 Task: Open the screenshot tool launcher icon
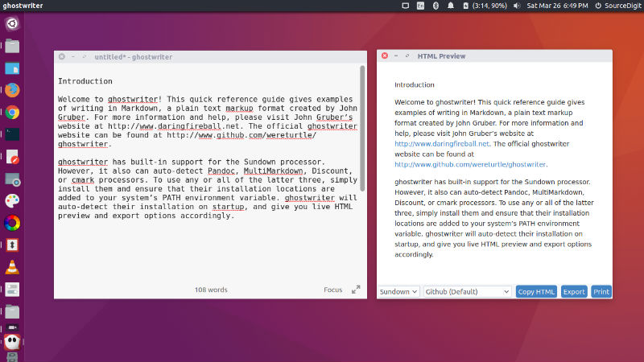coord(12,179)
